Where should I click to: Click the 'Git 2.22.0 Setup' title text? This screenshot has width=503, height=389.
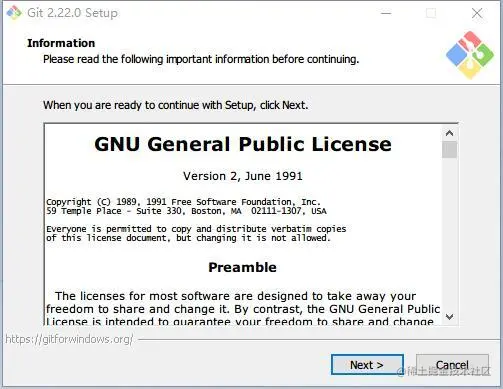click(72, 13)
